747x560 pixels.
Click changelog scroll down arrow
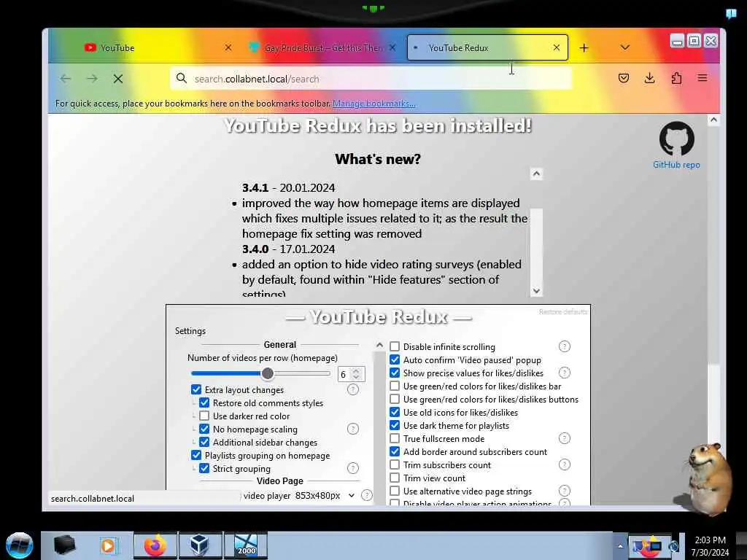[536, 290]
